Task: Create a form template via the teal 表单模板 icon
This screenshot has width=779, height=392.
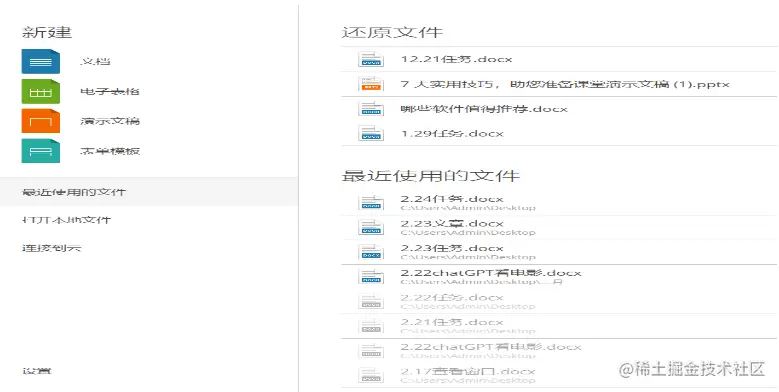Action: click(x=41, y=151)
